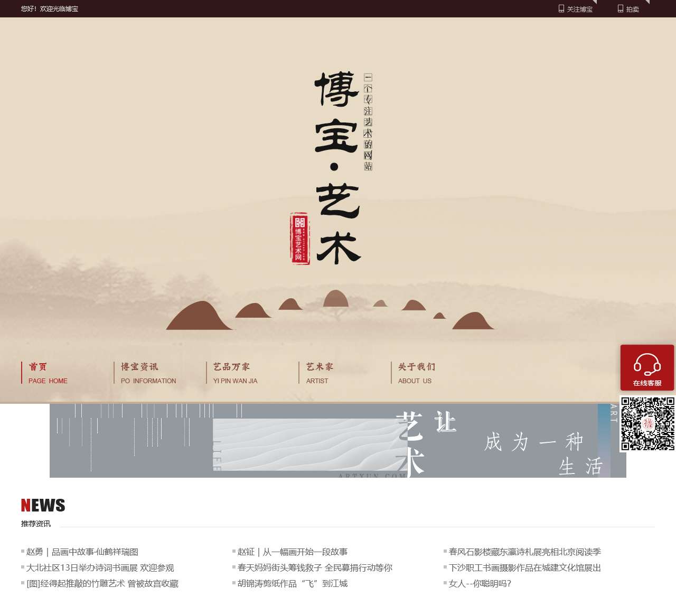Click the greeting text 您好！欢迎光临博宝
This screenshot has height=616, width=676.
click(50, 9)
